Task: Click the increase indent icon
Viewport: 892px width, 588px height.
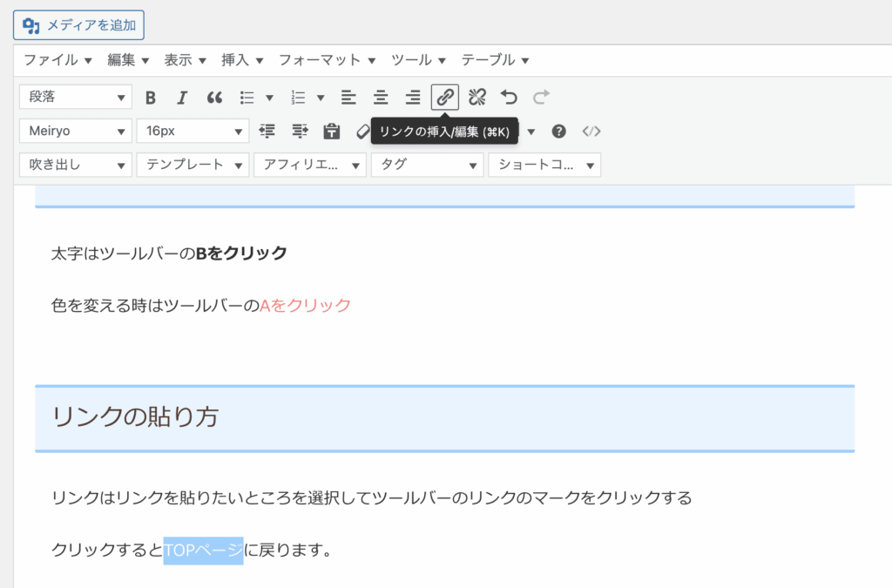Action: click(299, 131)
